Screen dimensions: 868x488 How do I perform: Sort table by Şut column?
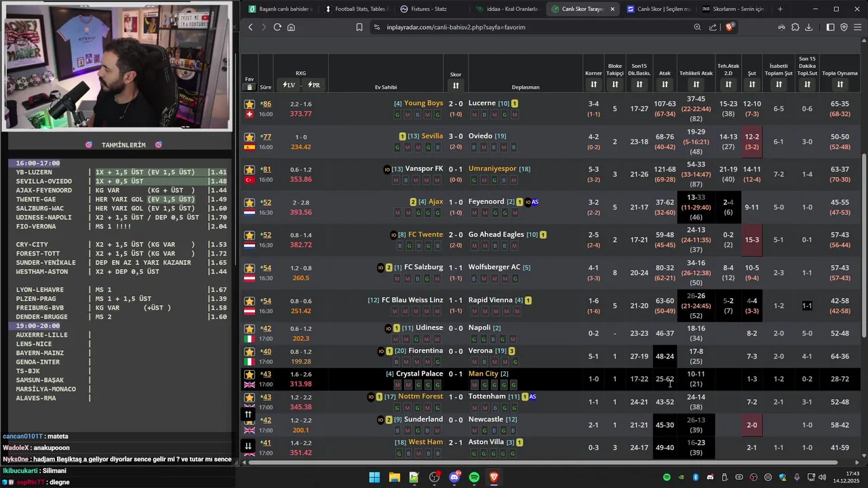pyautogui.click(x=752, y=84)
